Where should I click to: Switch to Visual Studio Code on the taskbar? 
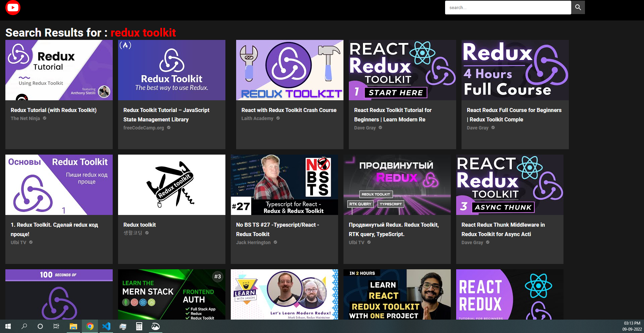point(106,326)
